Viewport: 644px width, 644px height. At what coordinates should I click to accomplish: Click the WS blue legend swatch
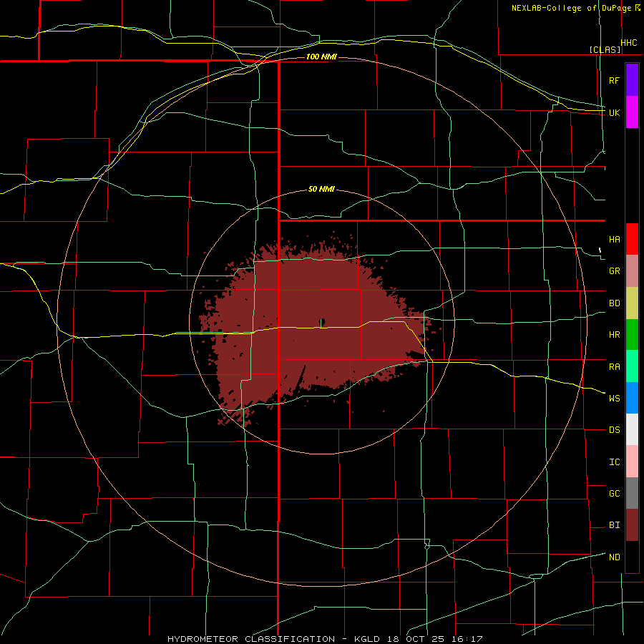(x=632, y=398)
